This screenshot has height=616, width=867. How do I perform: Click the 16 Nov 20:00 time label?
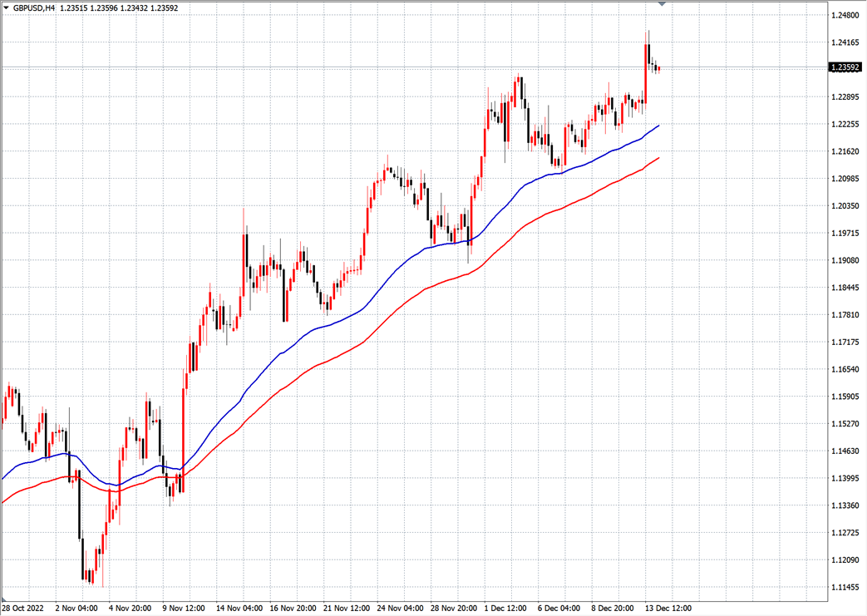pos(293,608)
